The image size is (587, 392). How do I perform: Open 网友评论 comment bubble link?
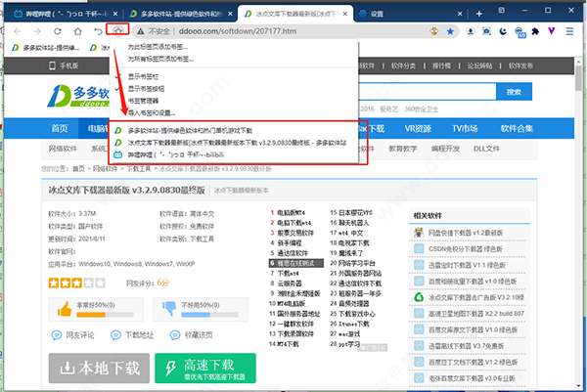72,335
